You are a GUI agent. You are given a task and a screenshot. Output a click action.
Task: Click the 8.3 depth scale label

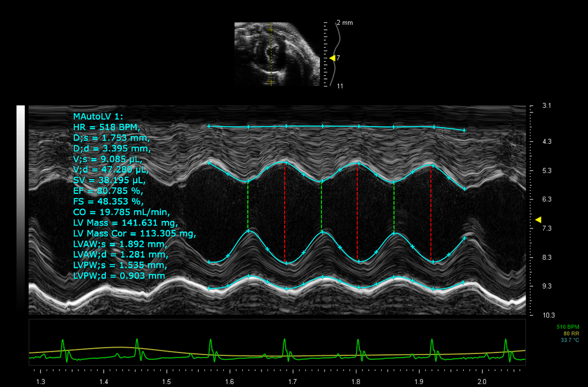click(x=547, y=257)
